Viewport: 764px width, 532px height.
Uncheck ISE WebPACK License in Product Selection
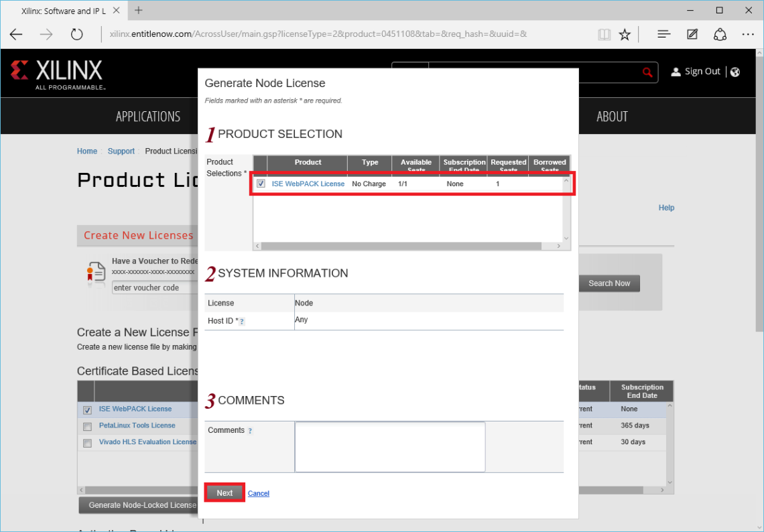point(261,183)
